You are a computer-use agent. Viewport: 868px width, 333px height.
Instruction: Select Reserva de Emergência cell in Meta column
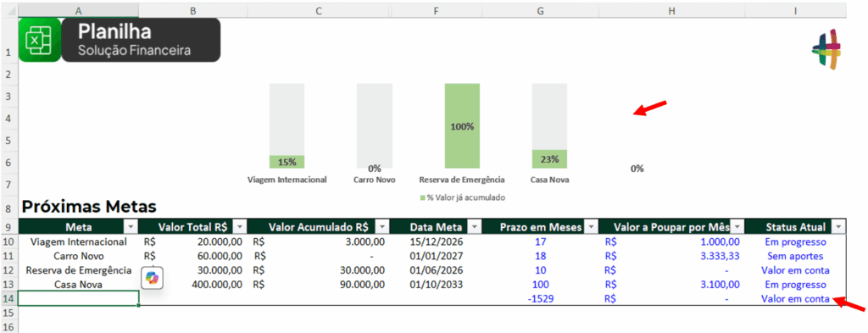(x=78, y=270)
